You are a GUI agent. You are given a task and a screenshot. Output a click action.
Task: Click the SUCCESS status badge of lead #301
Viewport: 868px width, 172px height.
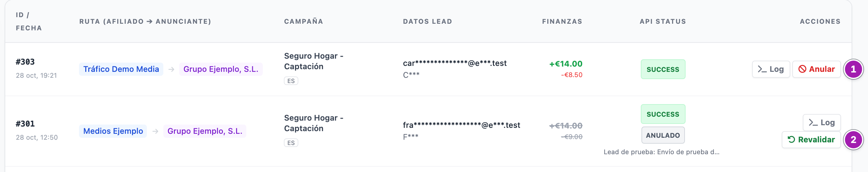(x=663, y=114)
